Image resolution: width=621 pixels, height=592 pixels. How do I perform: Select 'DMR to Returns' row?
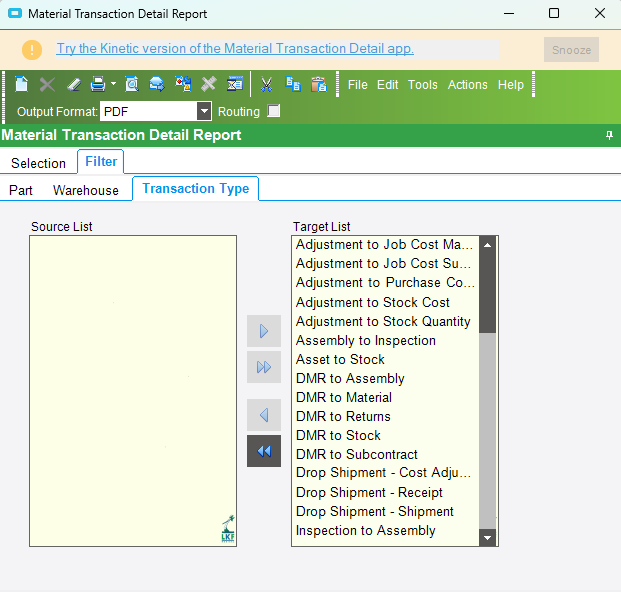pyautogui.click(x=385, y=417)
